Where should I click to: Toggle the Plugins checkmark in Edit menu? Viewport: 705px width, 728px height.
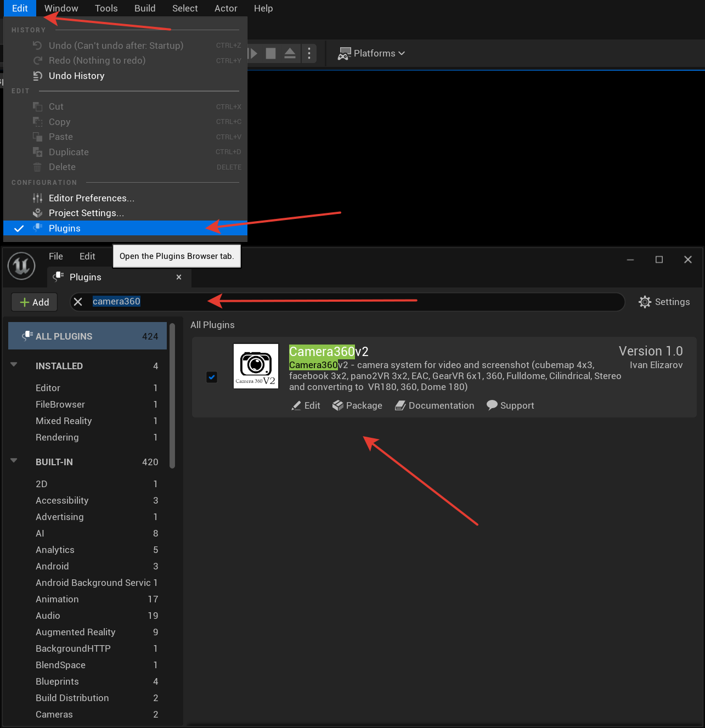coord(19,228)
